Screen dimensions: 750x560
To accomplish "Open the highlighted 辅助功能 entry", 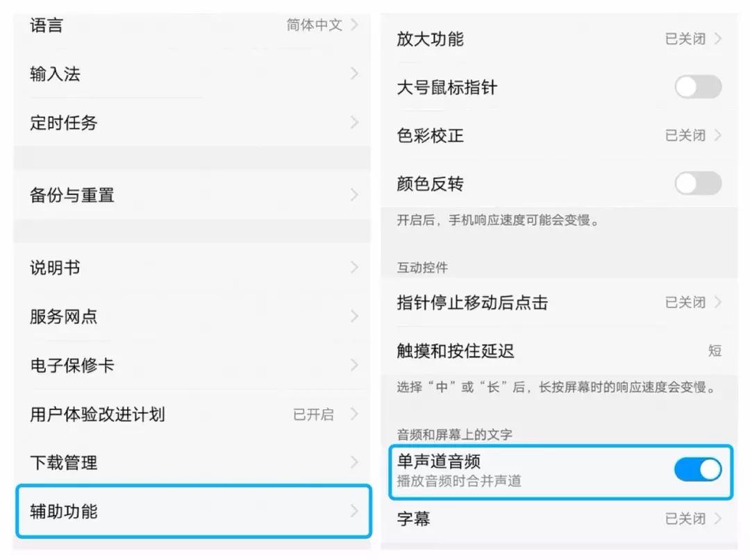I will [x=187, y=511].
